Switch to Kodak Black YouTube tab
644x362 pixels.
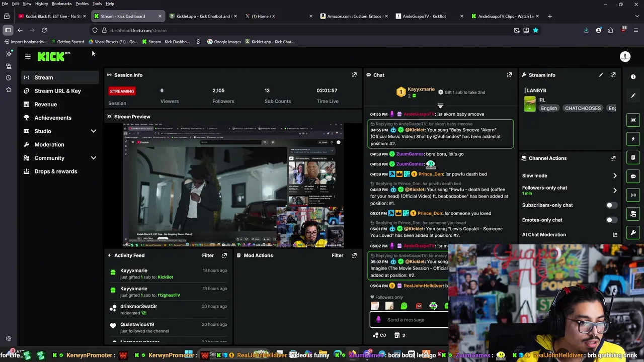52,16
